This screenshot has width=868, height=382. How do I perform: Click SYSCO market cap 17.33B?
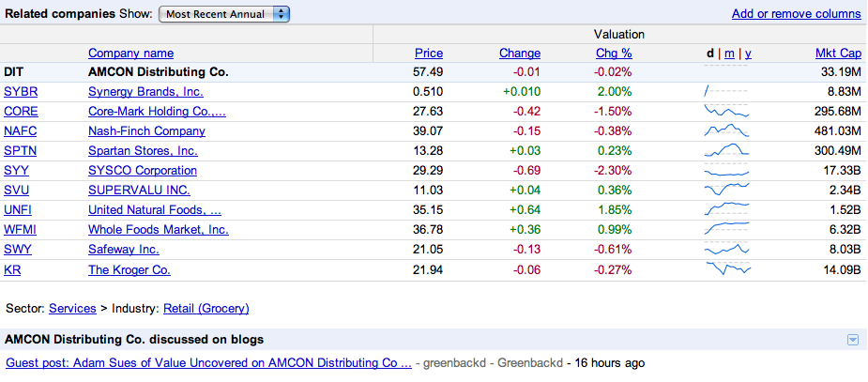pos(841,171)
